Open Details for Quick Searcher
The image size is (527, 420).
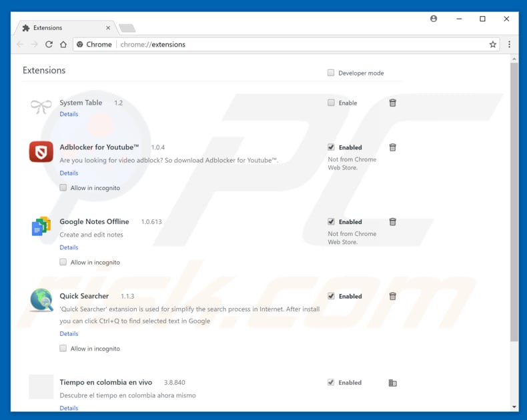[x=69, y=333]
